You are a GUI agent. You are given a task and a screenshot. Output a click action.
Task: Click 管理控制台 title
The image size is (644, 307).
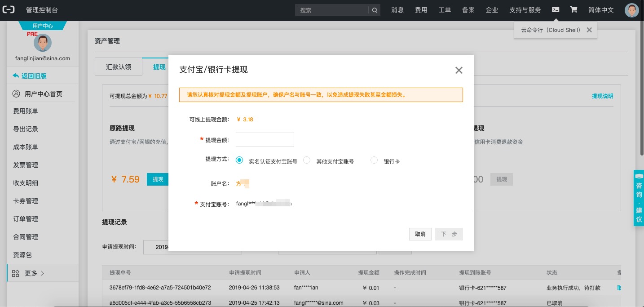tap(42, 10)
